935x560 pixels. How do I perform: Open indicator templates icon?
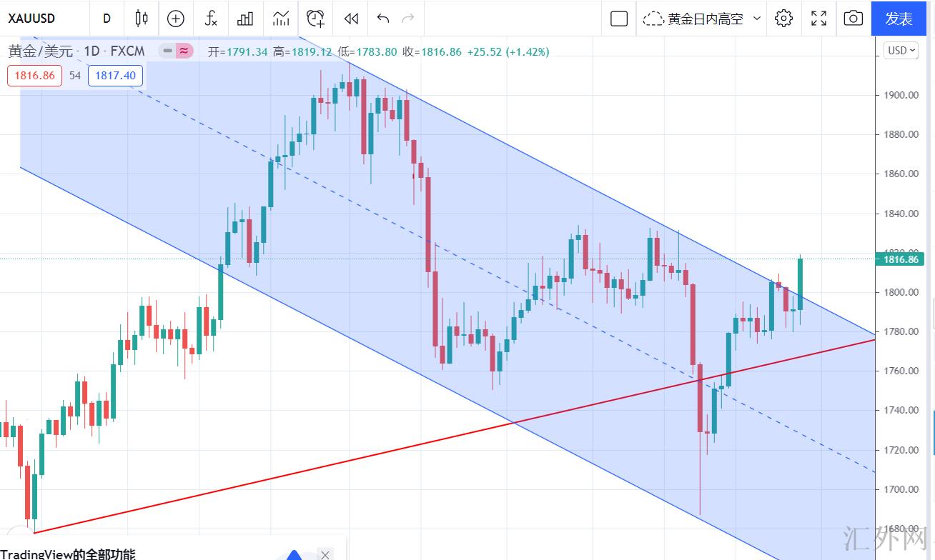tap(280, 19)
